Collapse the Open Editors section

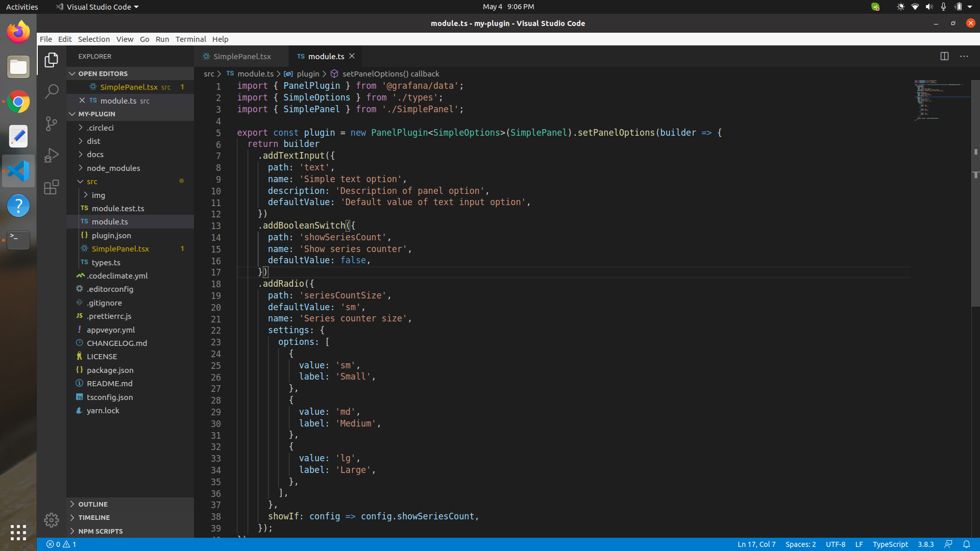click(x=130, y=73)
